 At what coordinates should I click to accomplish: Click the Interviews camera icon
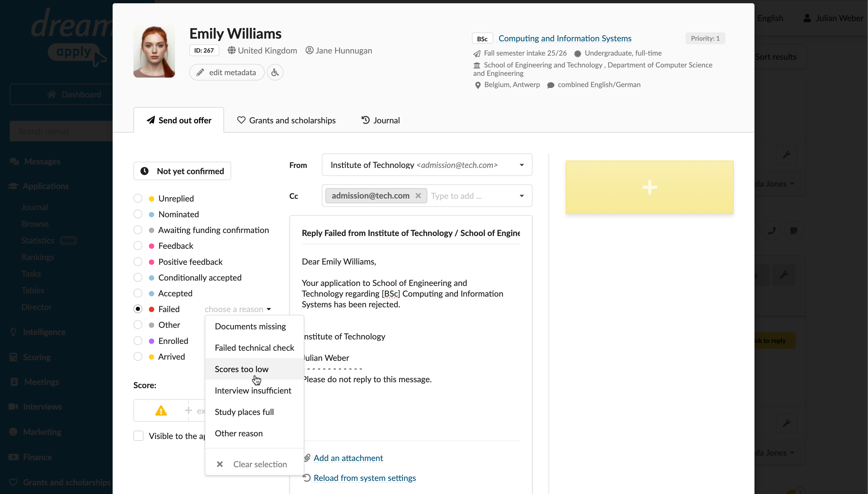pyautogui.click(x=13, y=406)
